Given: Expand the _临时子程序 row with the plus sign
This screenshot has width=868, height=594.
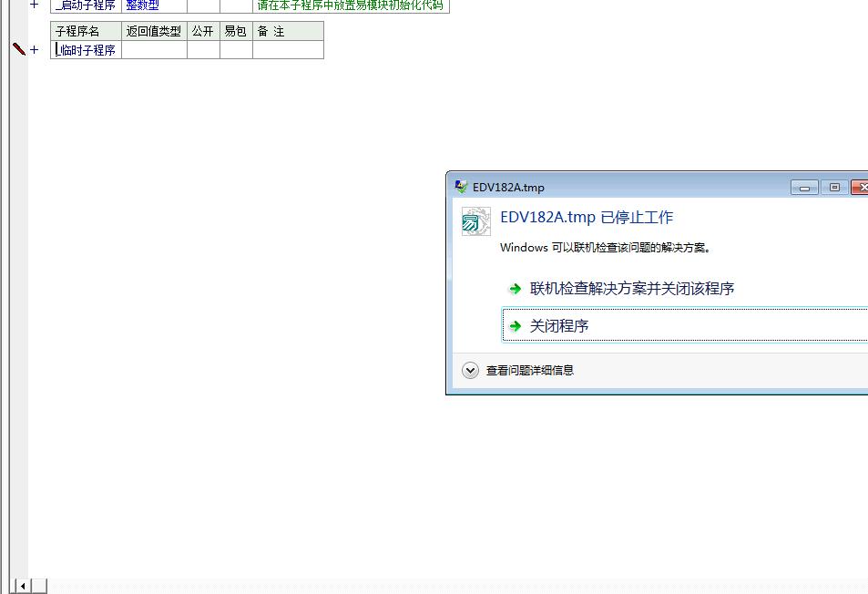Looking at the screenshot, I should coord(35,50).
